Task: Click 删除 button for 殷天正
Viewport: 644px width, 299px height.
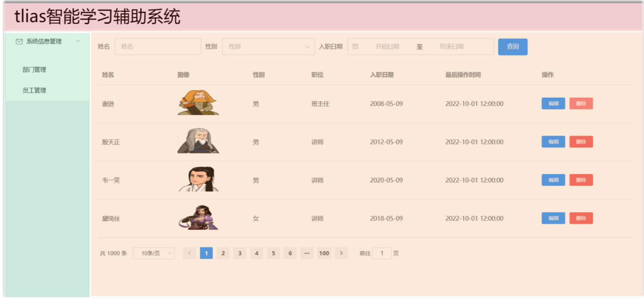Action: pyautogui.click(x=580, y=142)
